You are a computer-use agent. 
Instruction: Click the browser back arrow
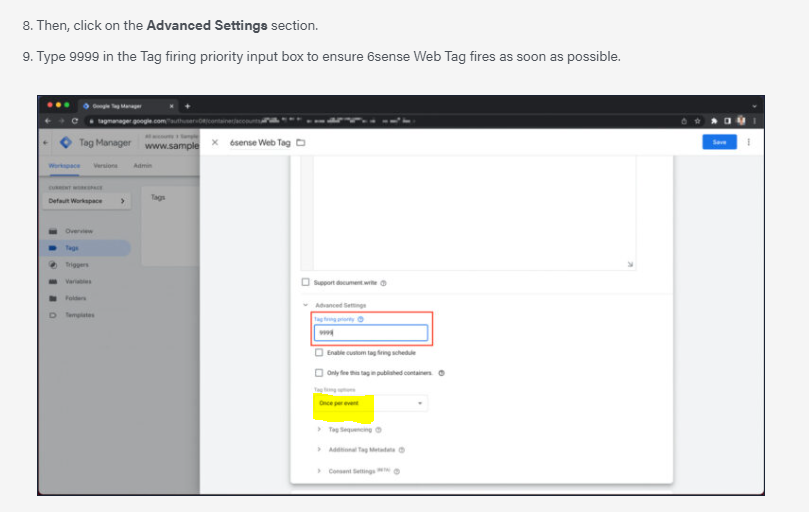pyautogui.click(x=48, y=121)
